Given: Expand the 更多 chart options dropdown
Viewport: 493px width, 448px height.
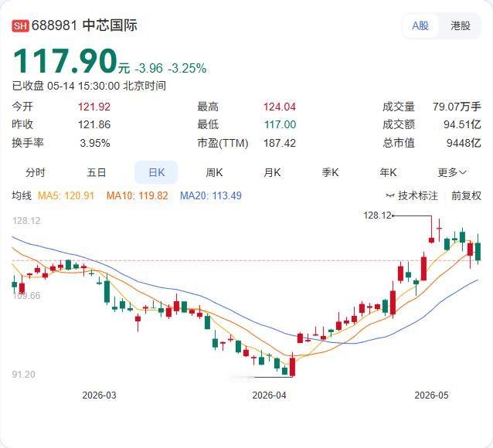Looking at the screenshot, I should (452, 172).
